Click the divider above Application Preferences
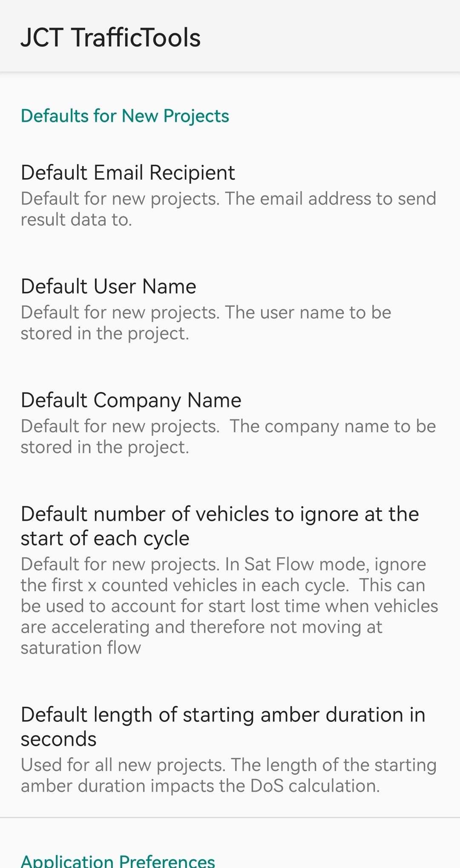The height and width of the screenshot is (868, 460). tap(230, 817)
